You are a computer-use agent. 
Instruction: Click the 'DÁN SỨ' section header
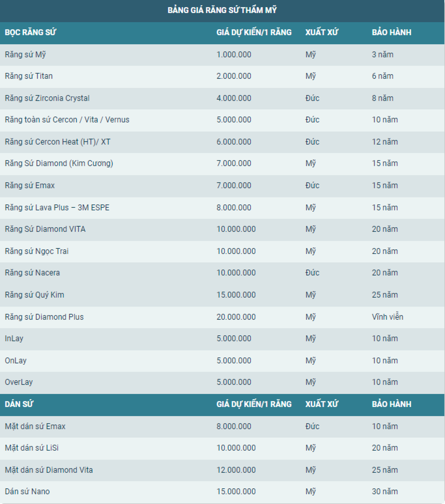click(x=19, y=404)
